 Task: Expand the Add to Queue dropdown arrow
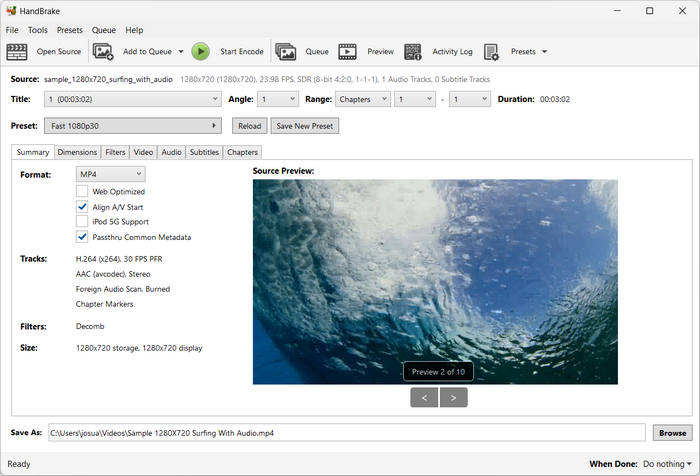tap(181, 52)
